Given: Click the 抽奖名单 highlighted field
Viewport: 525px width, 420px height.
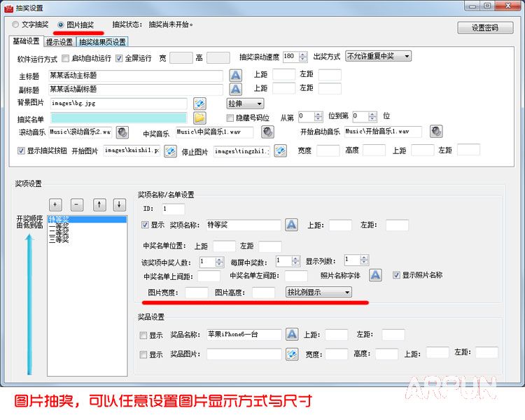Looking at the screenshot, I should point(119,118).
